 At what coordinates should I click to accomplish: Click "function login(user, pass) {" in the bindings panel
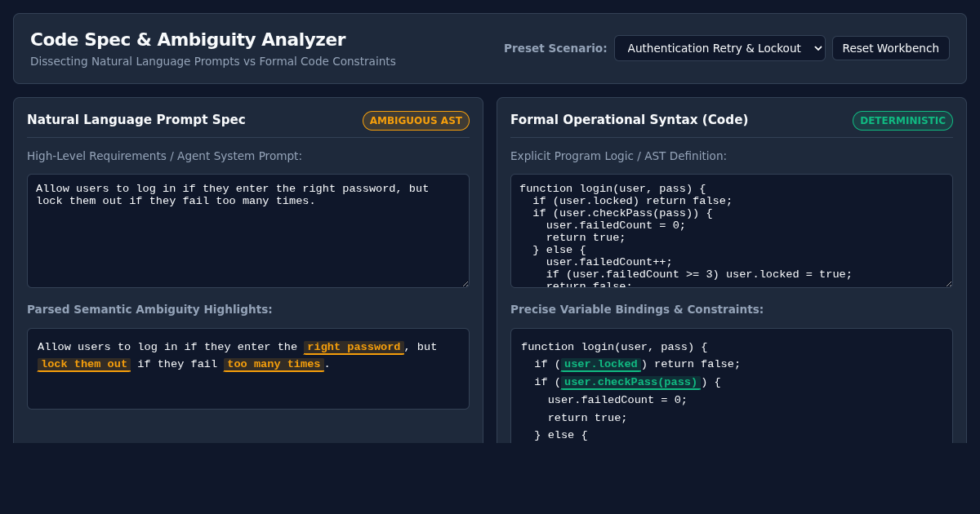(614, 347)
